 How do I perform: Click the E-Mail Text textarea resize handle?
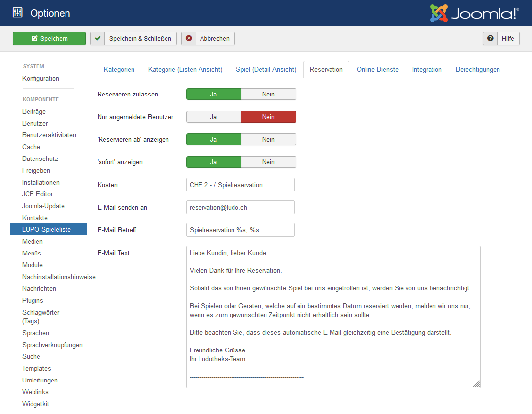(x=476, y=384)
